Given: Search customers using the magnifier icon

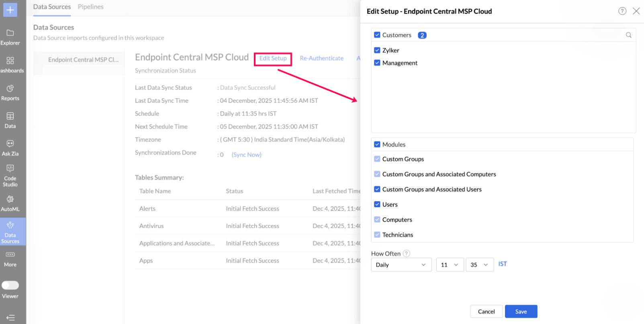Looking at the screenshot, I should [628, 35].
